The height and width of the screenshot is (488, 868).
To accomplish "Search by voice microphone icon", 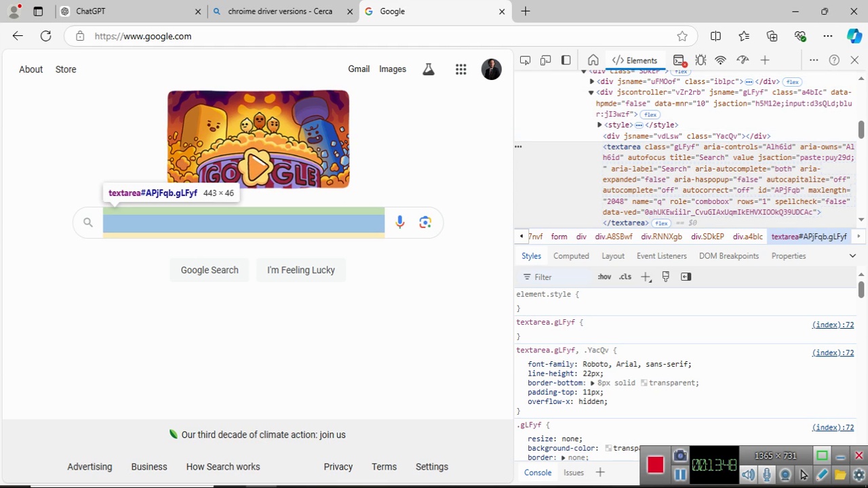I will (x=399, y=222).
